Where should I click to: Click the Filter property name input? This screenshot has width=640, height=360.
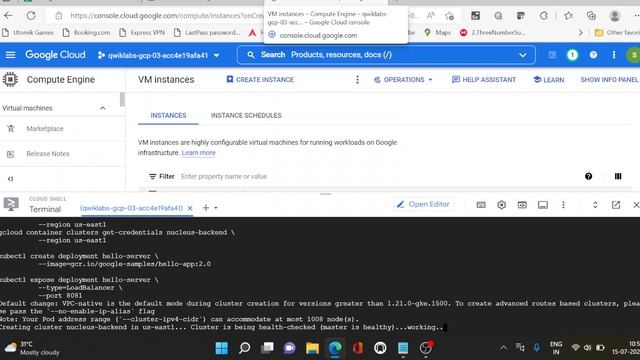[224, 176]
